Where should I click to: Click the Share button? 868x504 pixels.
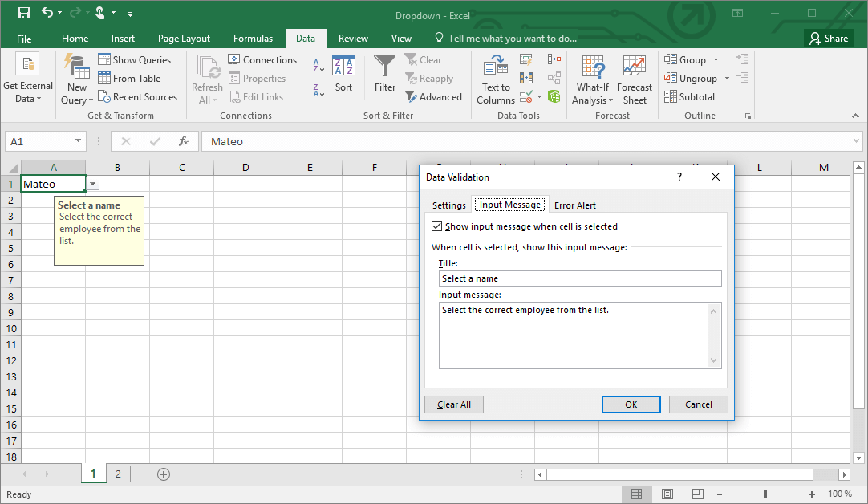pyautogui.click(x=829, y=39)
